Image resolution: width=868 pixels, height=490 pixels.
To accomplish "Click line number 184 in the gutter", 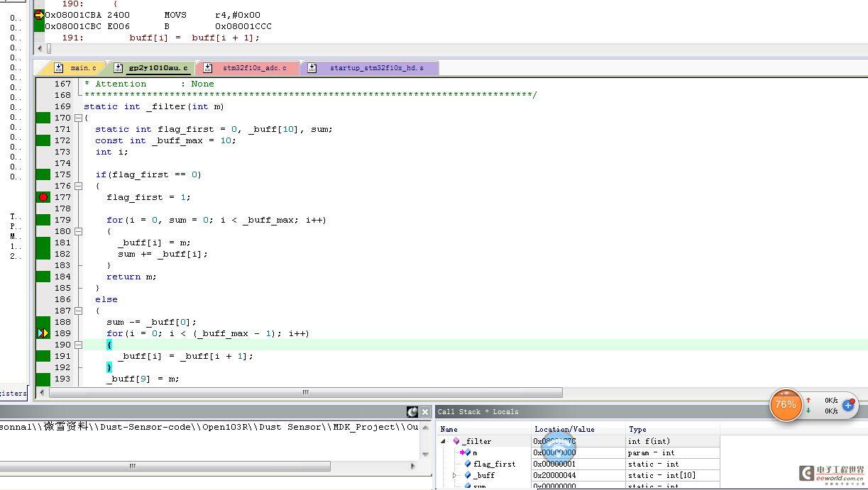I will tap(62, 277).
